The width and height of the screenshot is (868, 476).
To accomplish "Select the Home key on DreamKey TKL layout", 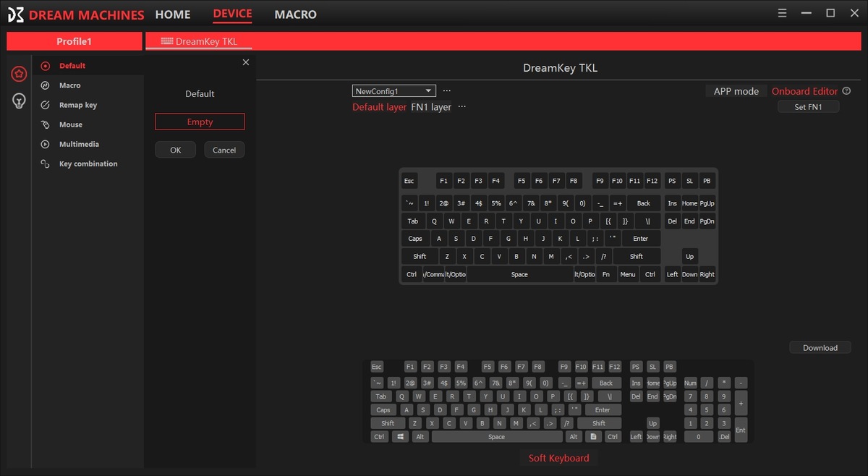I will coord(689,203).
